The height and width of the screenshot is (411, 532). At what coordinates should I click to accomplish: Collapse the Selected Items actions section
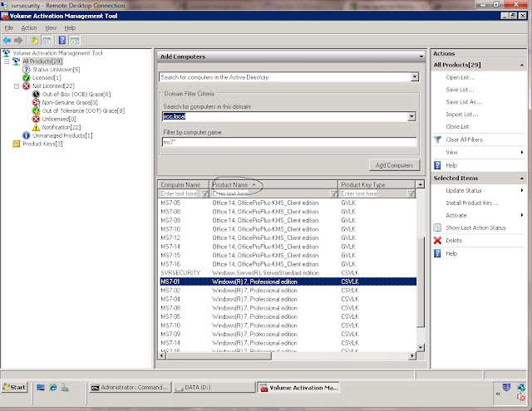tap(522, 179)
